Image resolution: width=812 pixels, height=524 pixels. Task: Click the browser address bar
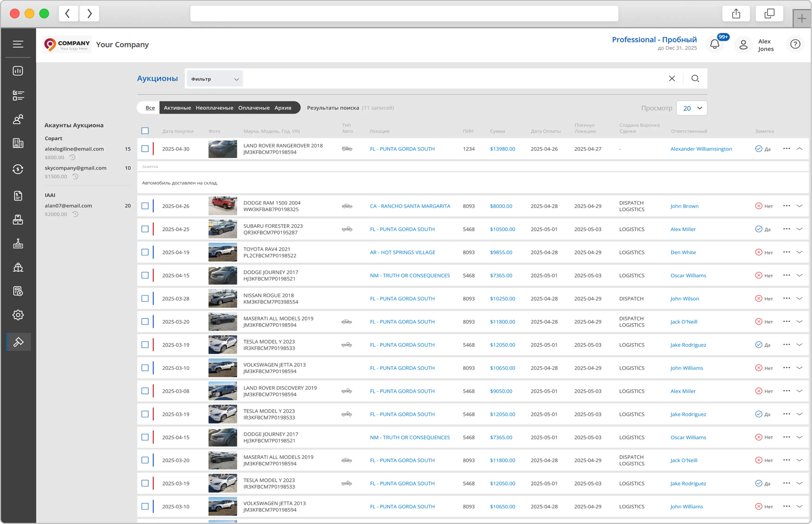[x=404, y=14]
